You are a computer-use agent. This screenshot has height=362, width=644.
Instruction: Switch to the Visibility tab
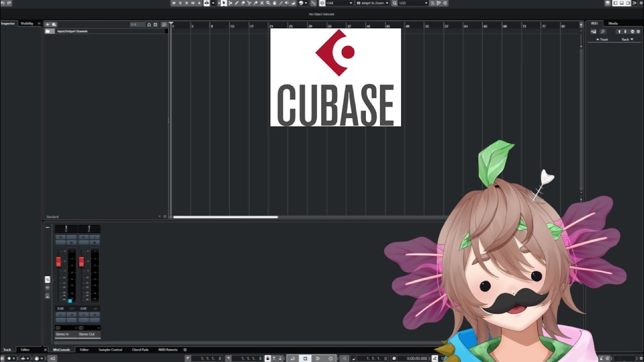coord(27,24)
